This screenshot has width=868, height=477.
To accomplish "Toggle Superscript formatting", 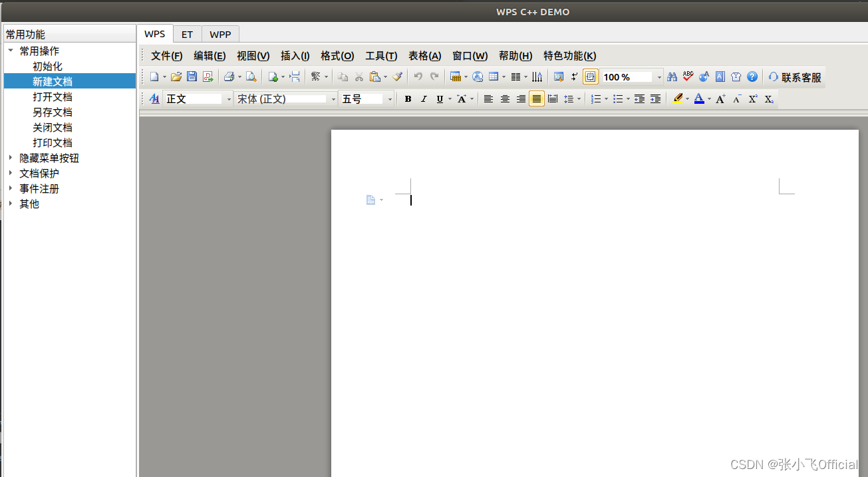I will coord(753,98).
